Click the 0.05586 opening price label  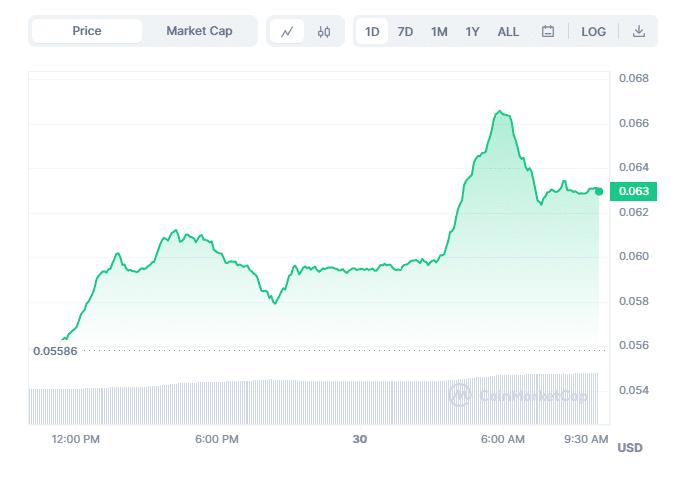(x=55, y=351)
